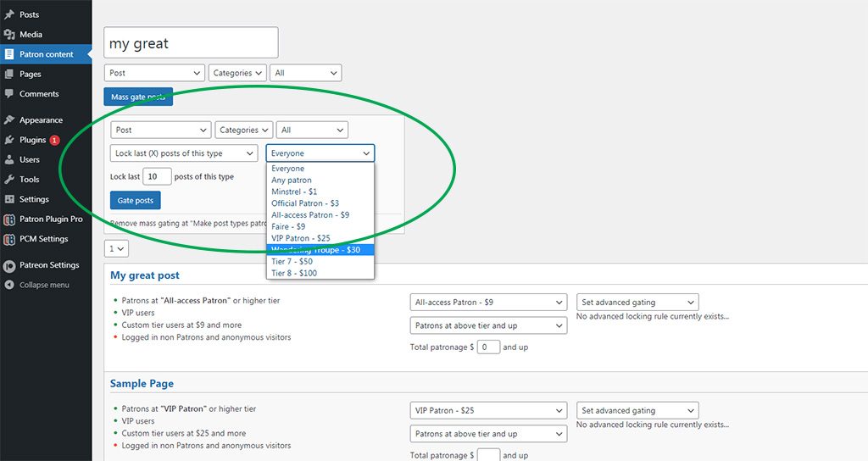Open the top Post type dropdown
The width and height of the screenshot is (868, 461).
pyautogui.click(x=154, y=73)
